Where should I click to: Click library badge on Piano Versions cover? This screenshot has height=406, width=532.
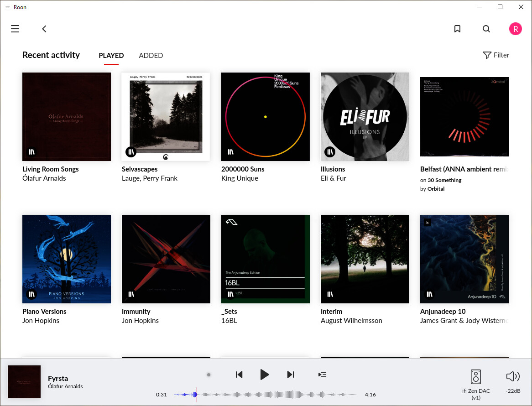click(x=31, y=294)
